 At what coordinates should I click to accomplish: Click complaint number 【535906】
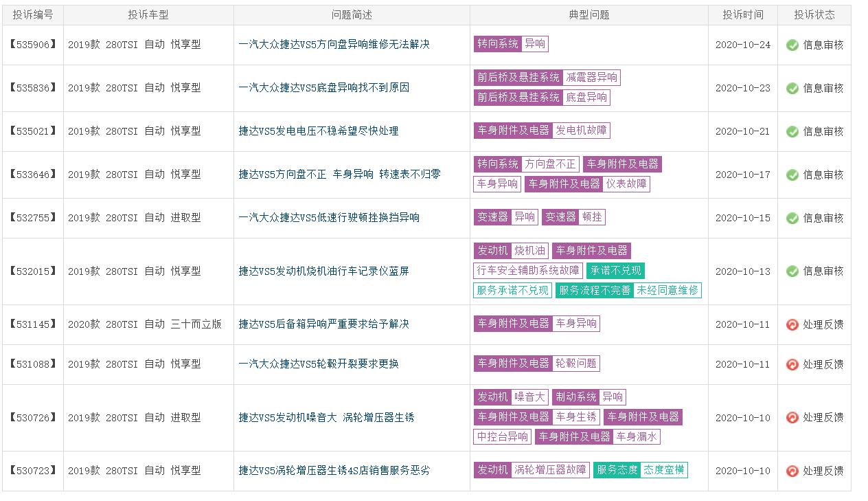33,45
